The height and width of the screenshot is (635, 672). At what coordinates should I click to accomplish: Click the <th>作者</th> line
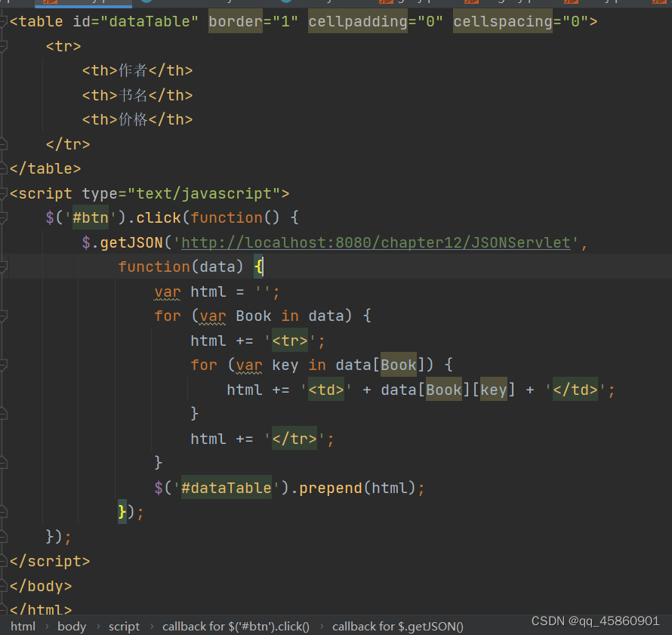coord(137,70)
